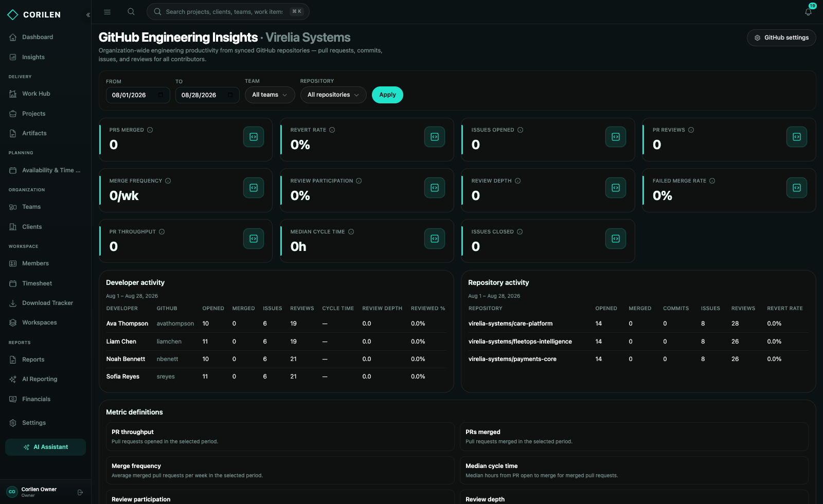The image size is (823, 504).
Task: Open Workspaces in sidebar
Action: tap(45, 322)
